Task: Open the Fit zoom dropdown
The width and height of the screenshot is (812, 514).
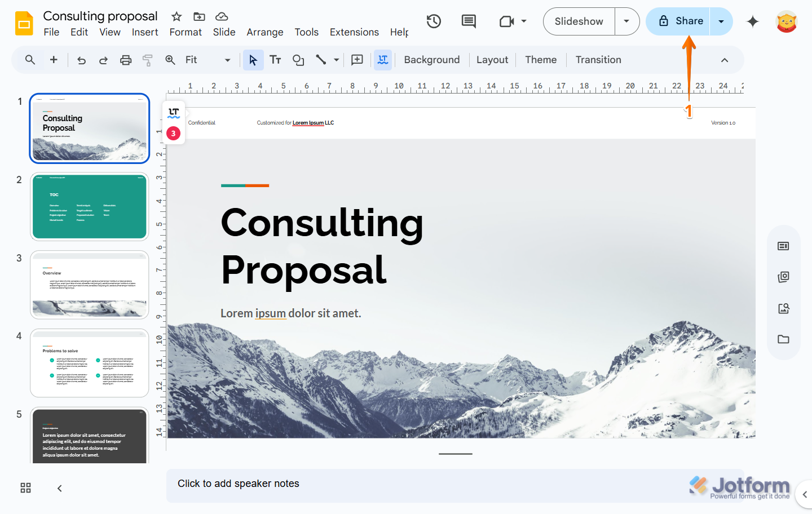Action: 208,60
